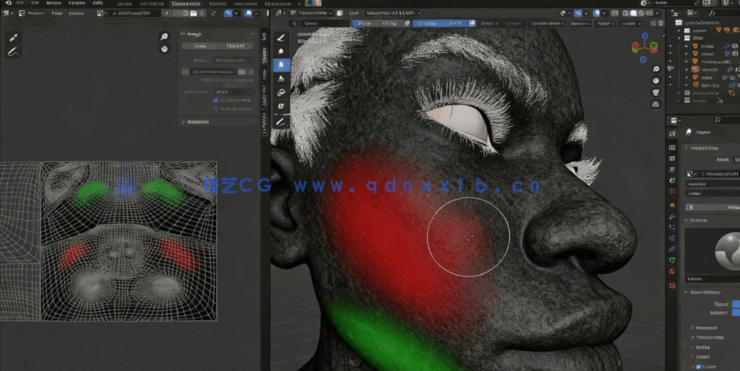
Task: Open the Edit menu in the top bar
Action: point(35,3)
